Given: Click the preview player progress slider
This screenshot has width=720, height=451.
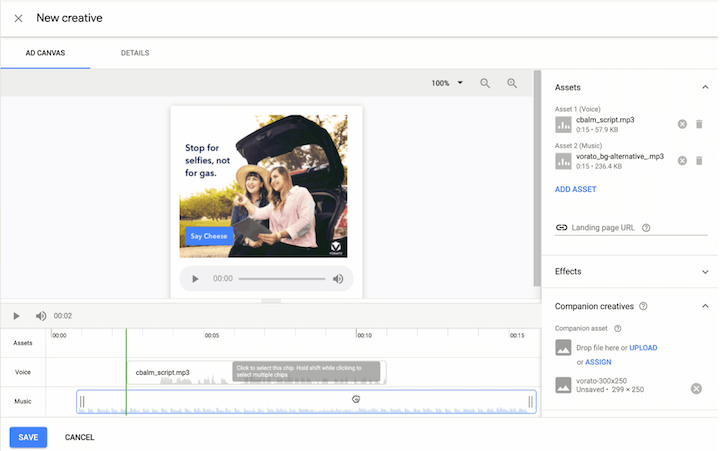Looking at the screenshot, I should point(282,279).
